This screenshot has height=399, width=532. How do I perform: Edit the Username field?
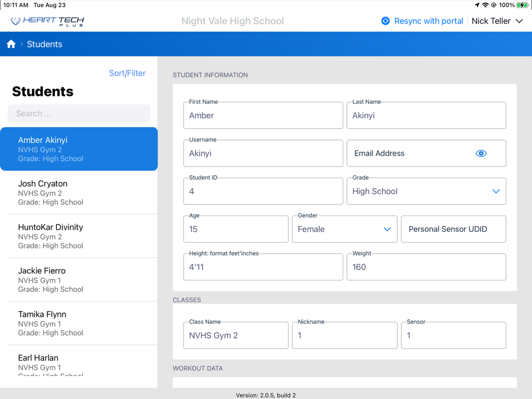(x=263, y=153)
